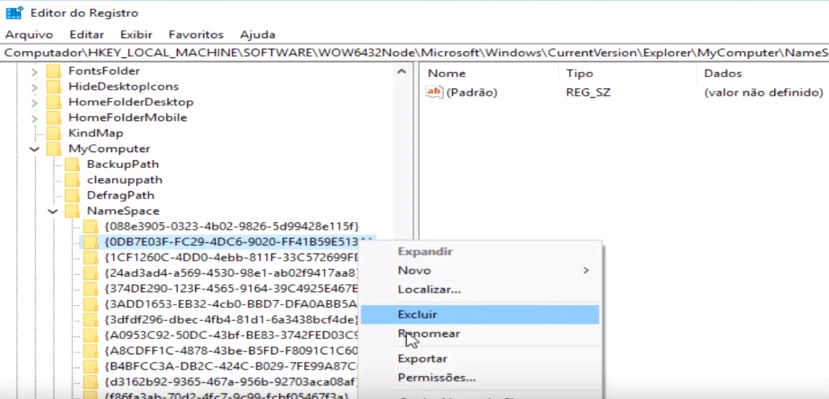Choose Permissões... in the context menu
Image resolution: width=829 pixels, height=399 pixels.
(x=480, y=378)
